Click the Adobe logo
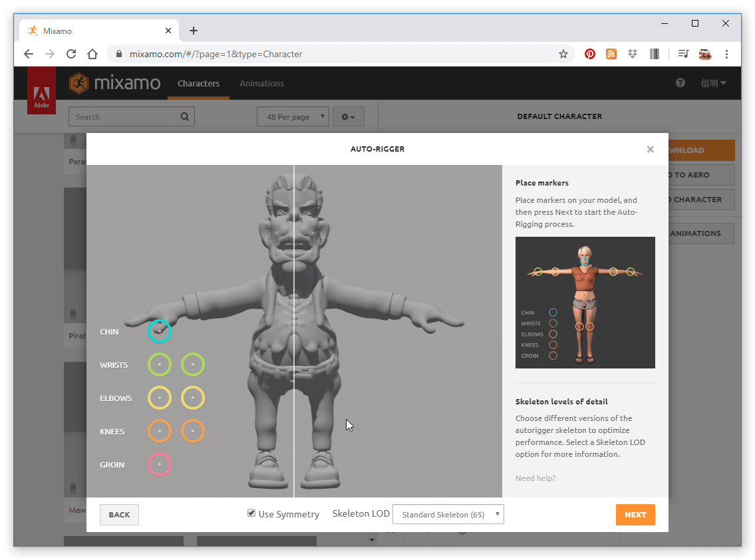The height and width of the screenshot is (560, 755). [x=41, y=90]
